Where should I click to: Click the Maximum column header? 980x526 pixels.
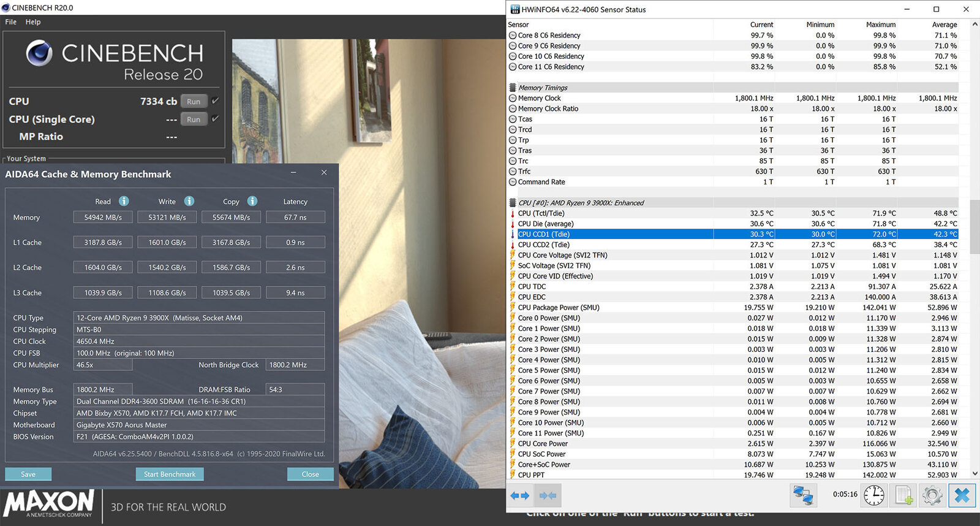(x=881, y=25)
